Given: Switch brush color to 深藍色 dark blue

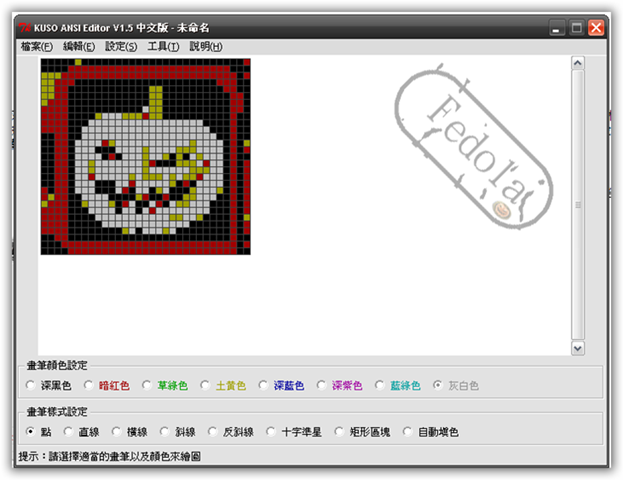Looking at the screenshot, I should (x=264, y=385).
